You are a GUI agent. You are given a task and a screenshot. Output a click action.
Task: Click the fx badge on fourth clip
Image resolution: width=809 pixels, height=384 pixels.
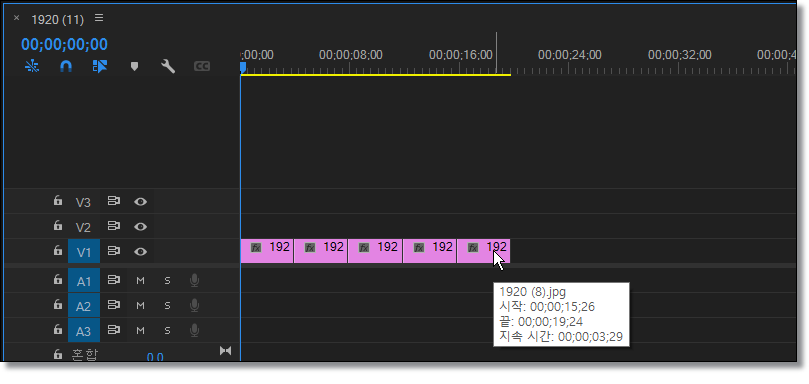click(419, 248)
